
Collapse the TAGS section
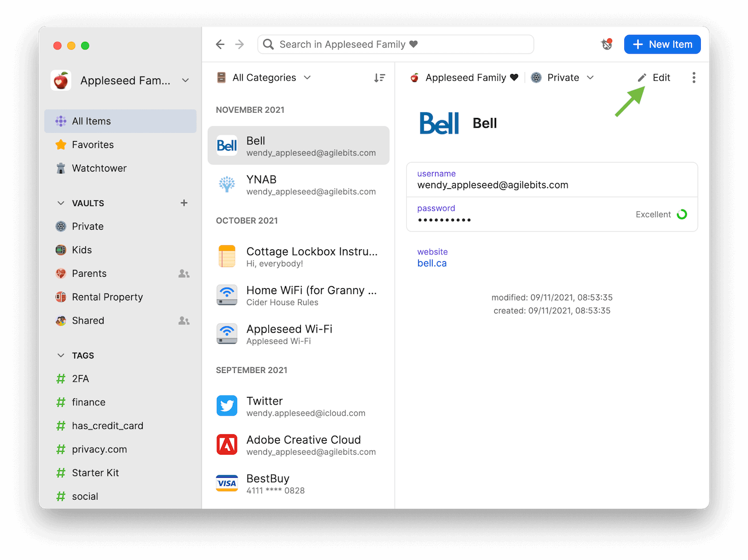(x=61, y=356)
